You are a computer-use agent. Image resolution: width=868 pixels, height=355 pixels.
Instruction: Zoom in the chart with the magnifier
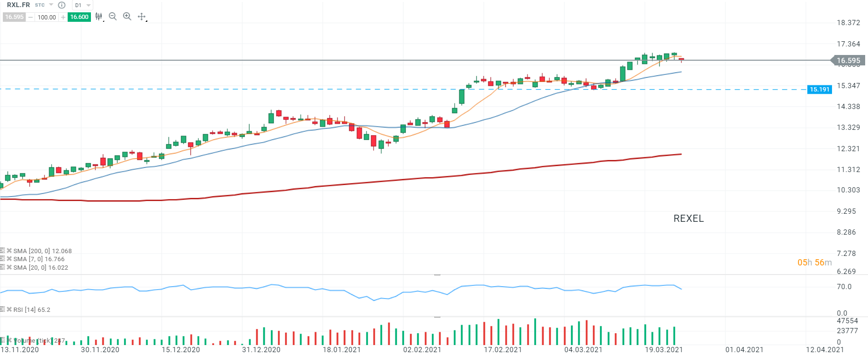[127, 17]
